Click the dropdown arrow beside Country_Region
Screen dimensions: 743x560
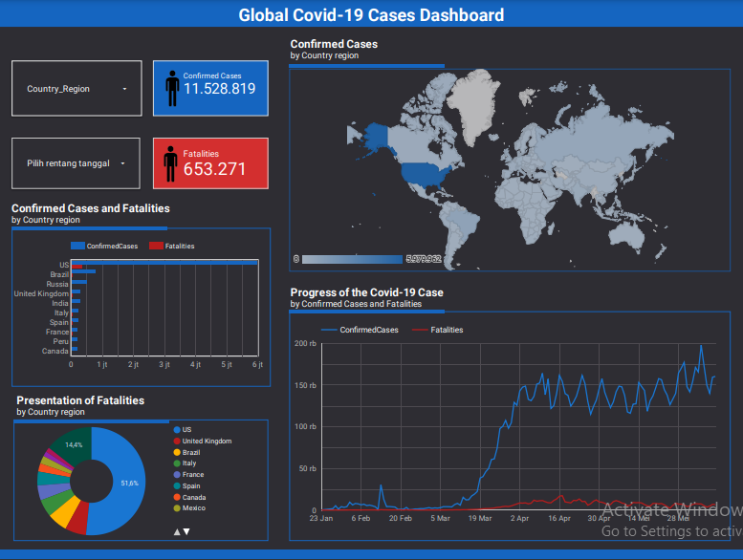click(125, 89)
